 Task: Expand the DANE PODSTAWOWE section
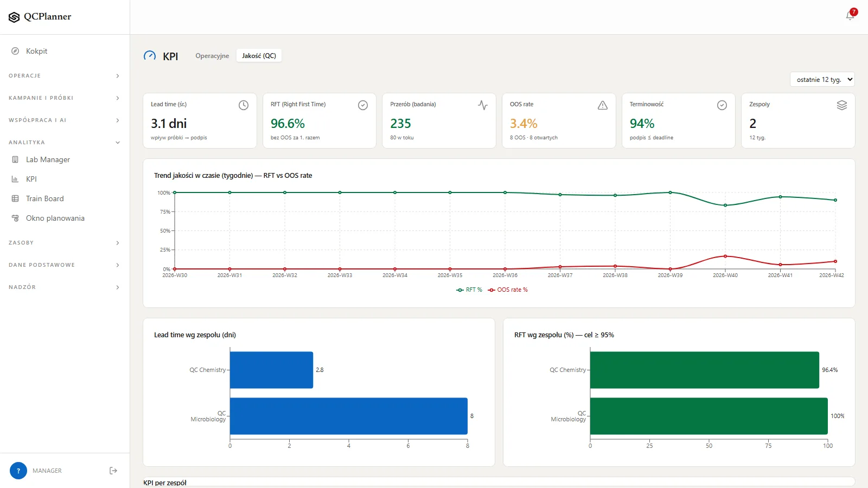click(65, 265)
